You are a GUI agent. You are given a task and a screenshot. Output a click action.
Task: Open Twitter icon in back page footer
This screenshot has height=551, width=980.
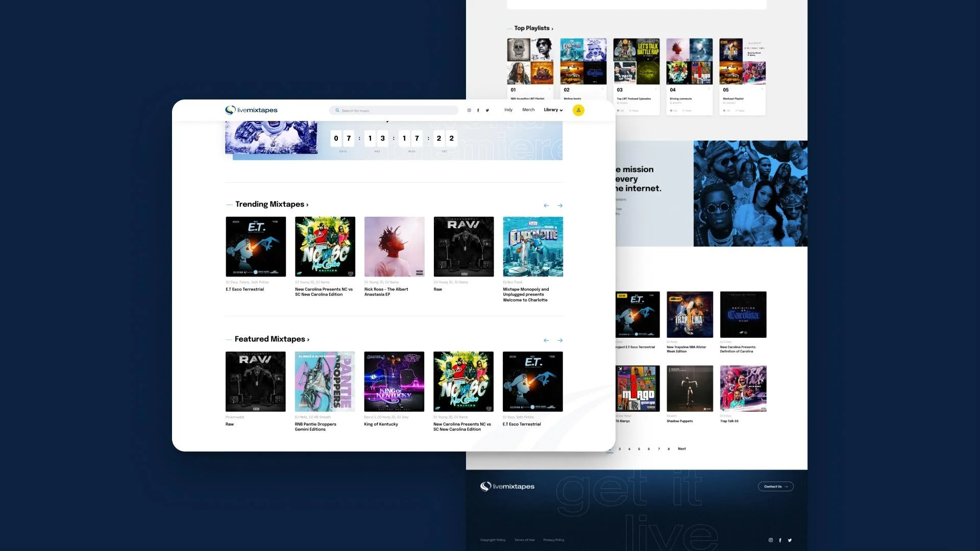pyautogui.click(x=790, y=540)
